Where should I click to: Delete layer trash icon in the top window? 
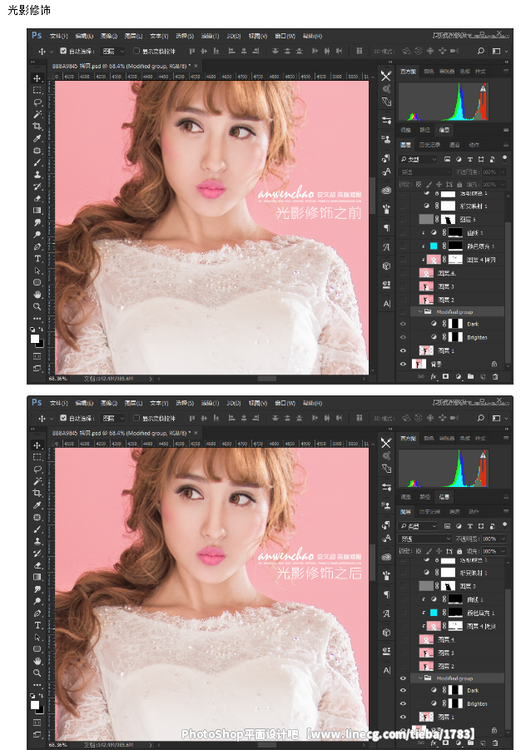click(495, 376)
